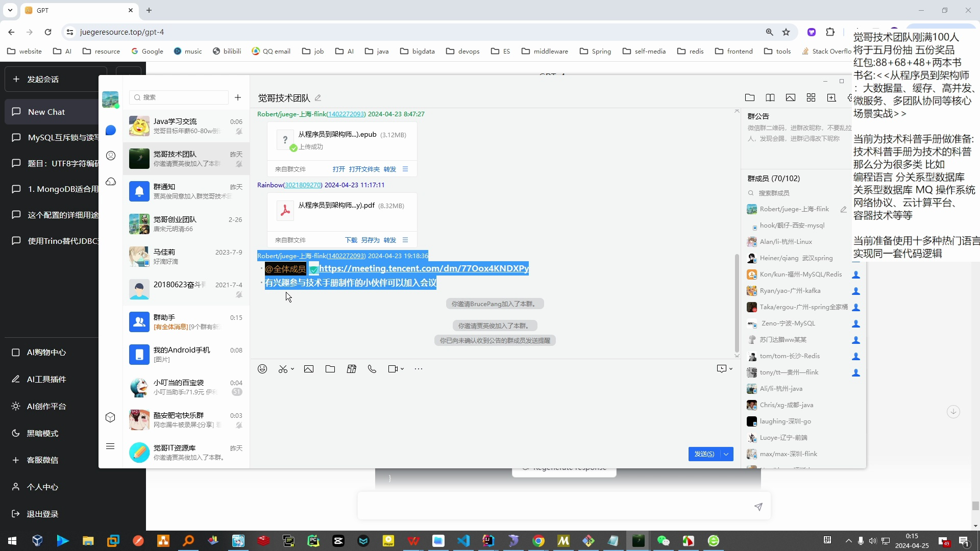The image size is (980, 551).
Task: Toggle 黑暗模式 dark mode in GPT sidebar
Action: [35, 433]
